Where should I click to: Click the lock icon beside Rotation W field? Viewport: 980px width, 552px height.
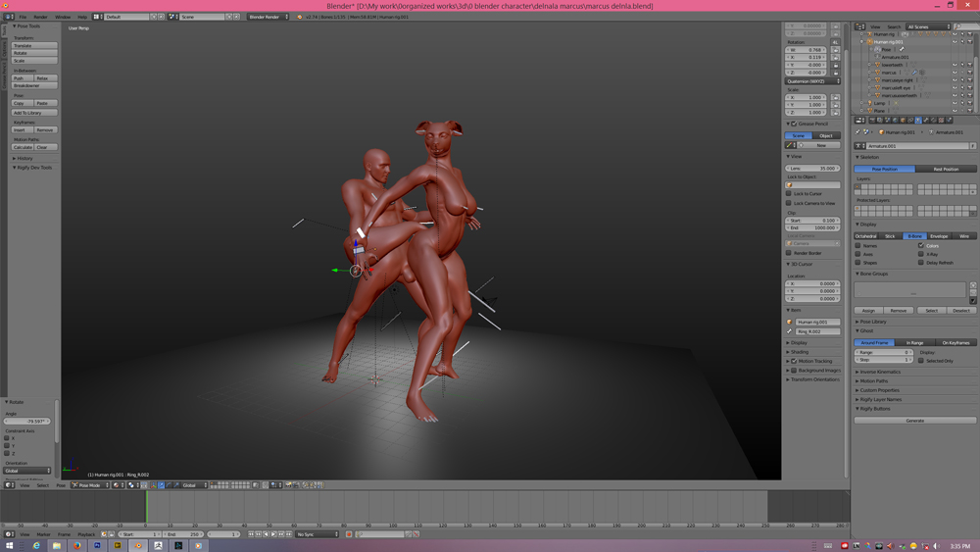point(836,50)
